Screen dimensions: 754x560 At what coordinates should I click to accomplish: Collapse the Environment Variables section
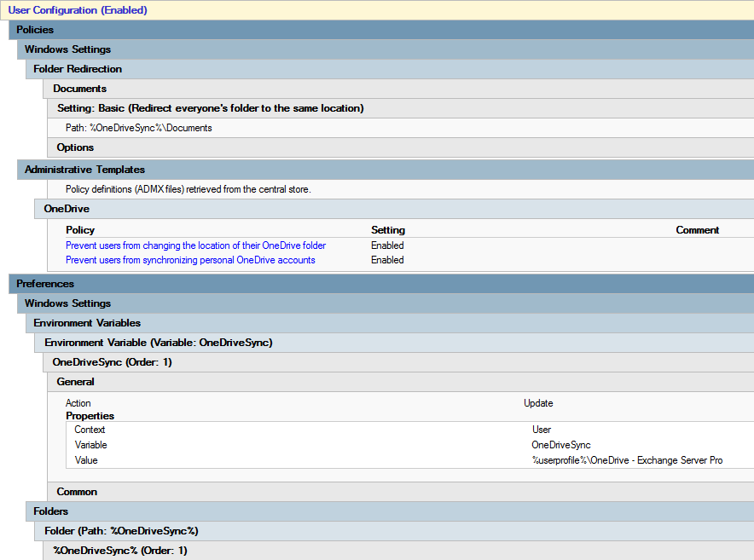[x=87, y=323]
